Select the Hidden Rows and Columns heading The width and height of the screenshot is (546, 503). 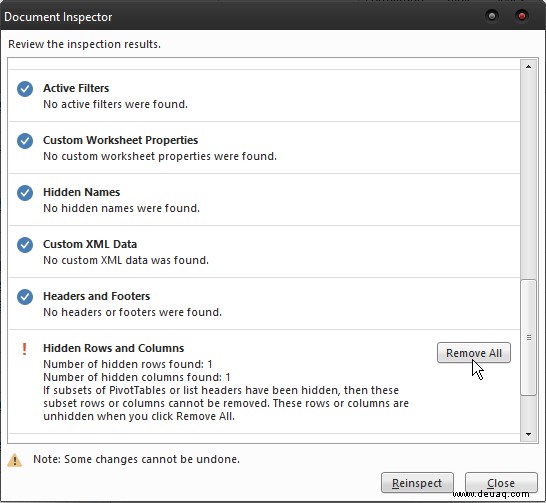click(114, 348)
